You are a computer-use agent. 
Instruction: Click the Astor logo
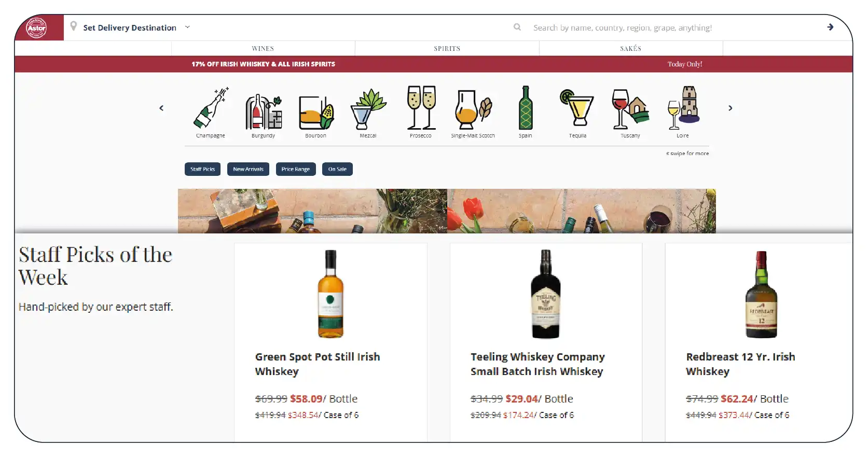pos(37,28)
